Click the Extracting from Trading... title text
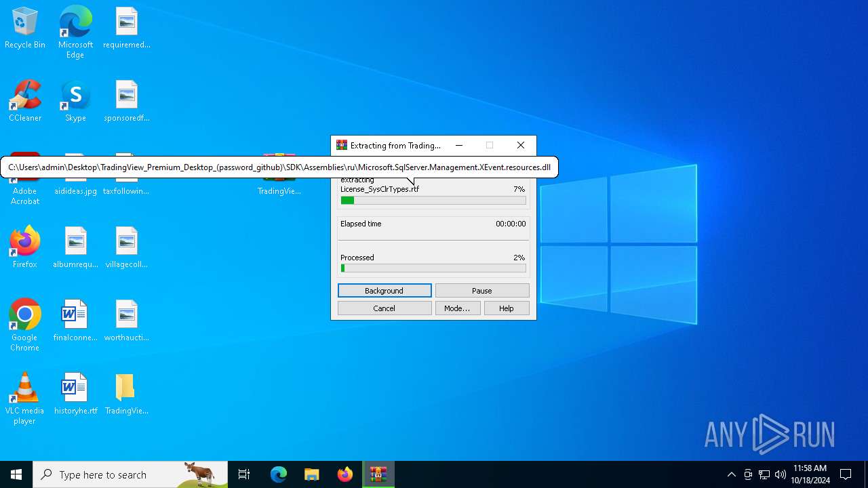 395,145
